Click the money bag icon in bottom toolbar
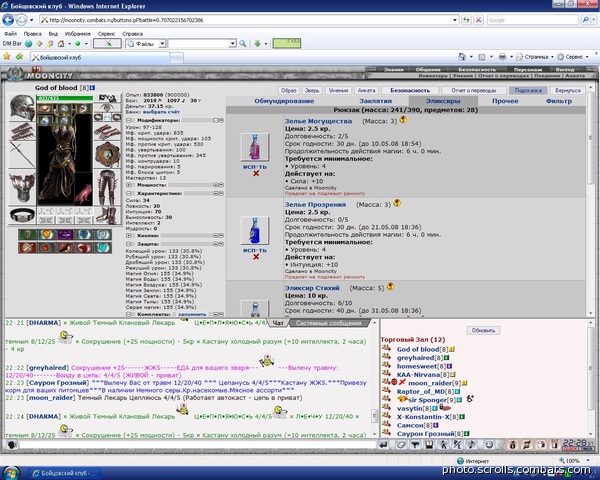The height and width of the screenshot is (480, 600). coord(513,445)
